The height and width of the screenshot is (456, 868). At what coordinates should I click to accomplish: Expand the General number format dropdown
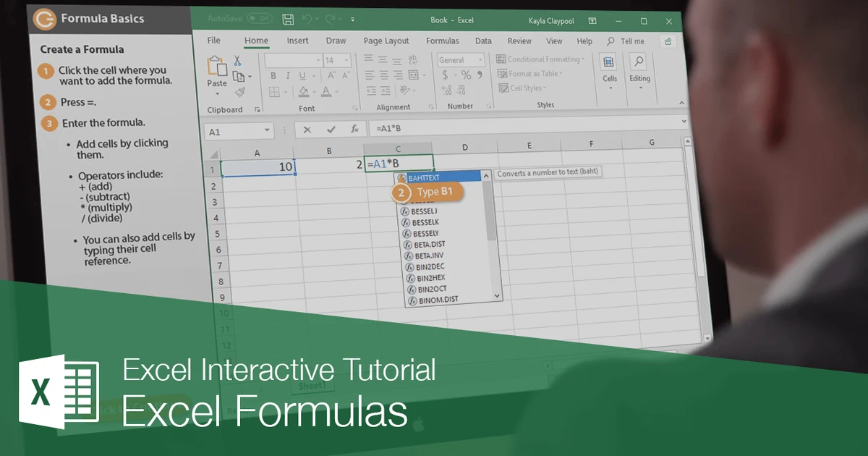point(480,61)
